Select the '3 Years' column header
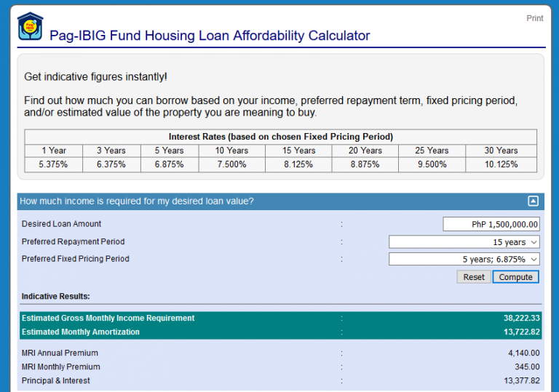559x392 pixels. tap(111, 151)
